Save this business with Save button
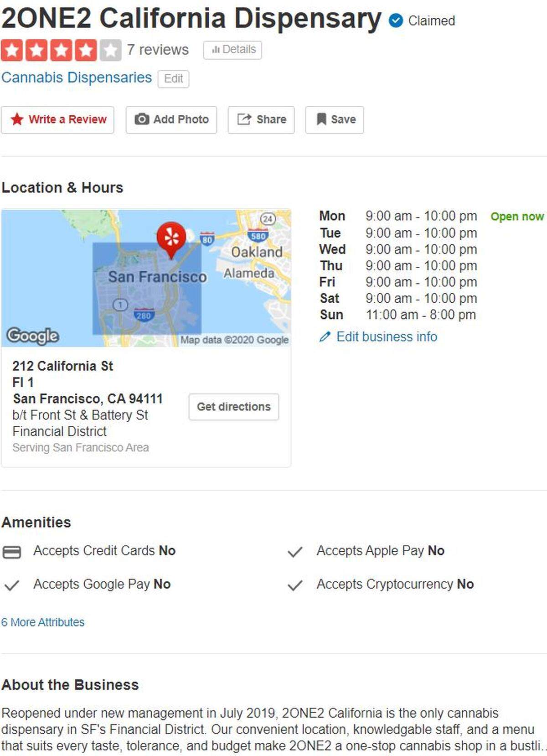The image size is (547, 756). [335, 120]
